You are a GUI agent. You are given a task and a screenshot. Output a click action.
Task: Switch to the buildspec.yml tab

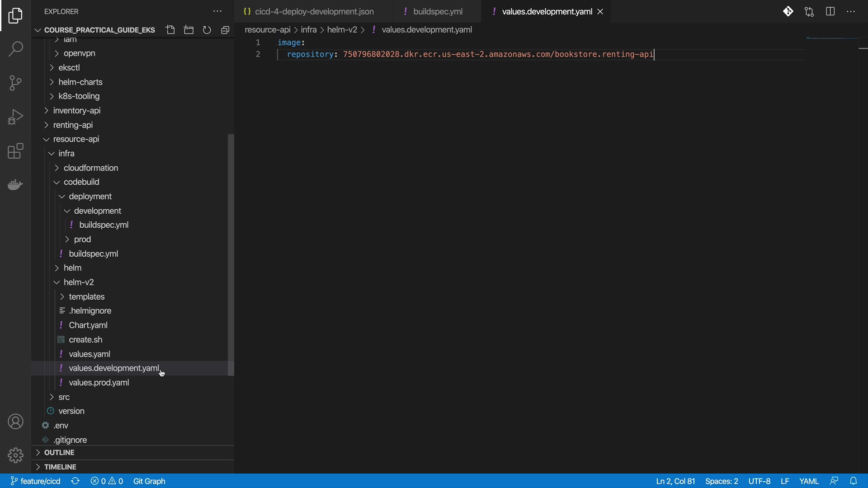(x=437, y=12)
